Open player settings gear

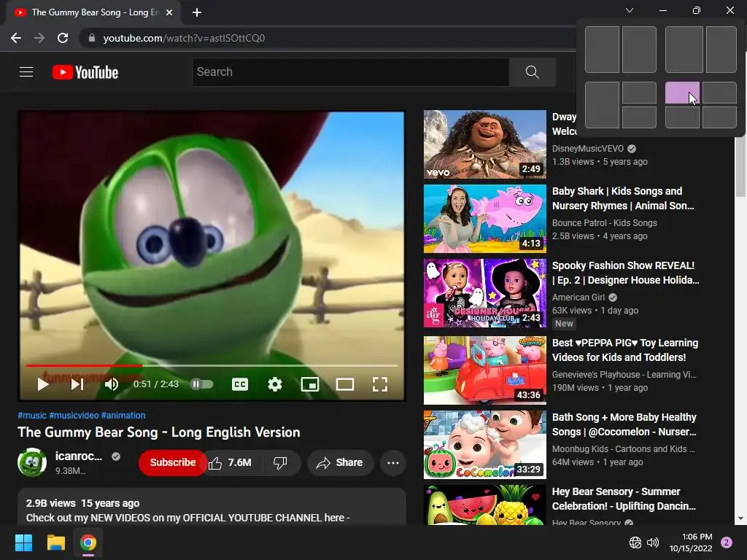pyautogui.click(x=275, y=384)
